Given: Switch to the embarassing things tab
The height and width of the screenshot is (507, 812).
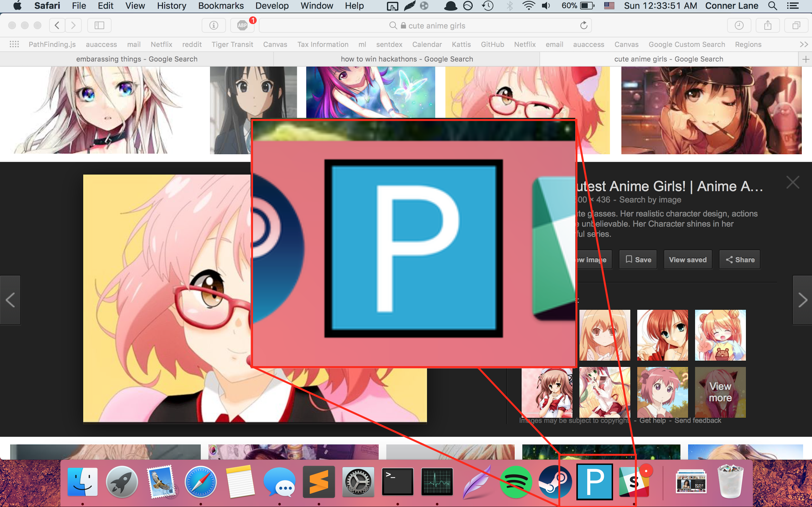Looking at the screenshot, I should click(136, 59).
